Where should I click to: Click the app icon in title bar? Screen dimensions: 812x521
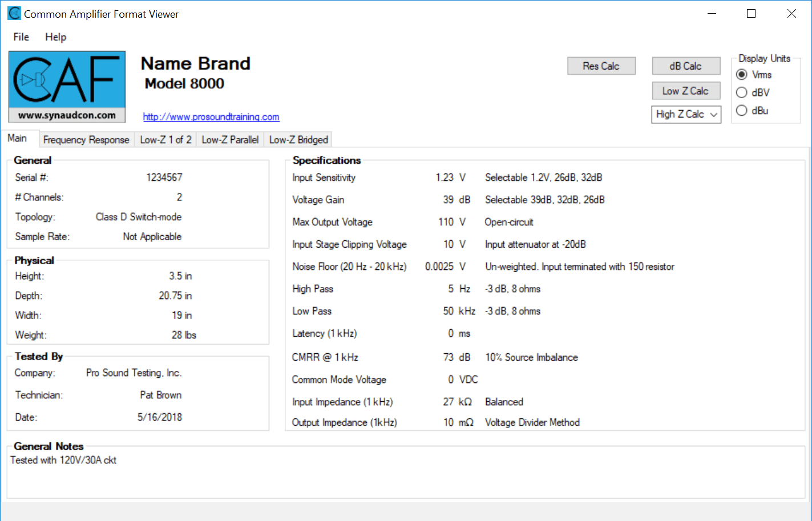pyautogui.click(x=14, y=14)
